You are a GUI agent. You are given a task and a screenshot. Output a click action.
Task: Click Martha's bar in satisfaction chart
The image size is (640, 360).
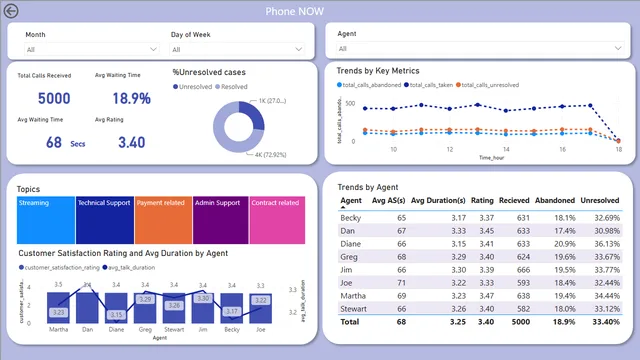point(58,308)
